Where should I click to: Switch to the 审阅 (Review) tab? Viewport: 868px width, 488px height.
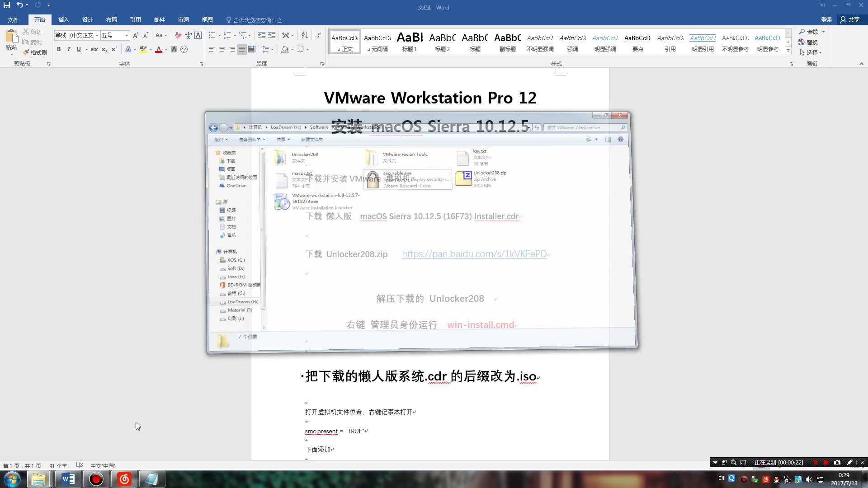coord(184,20)
